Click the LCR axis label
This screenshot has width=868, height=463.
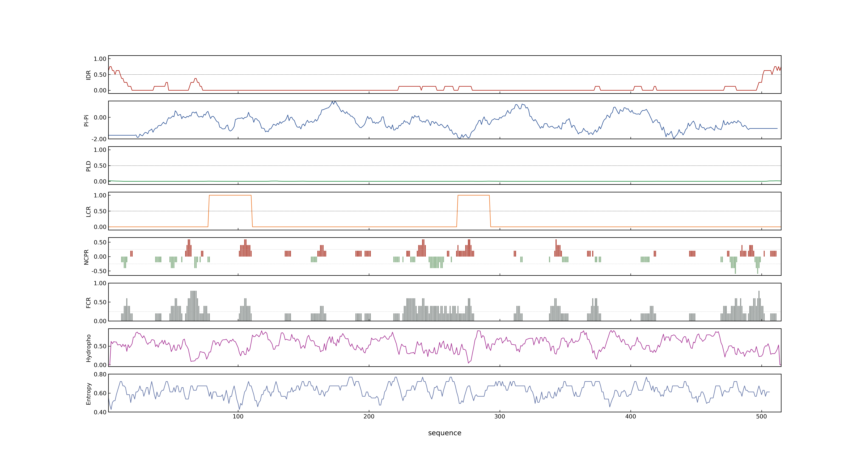pos(88,211)
